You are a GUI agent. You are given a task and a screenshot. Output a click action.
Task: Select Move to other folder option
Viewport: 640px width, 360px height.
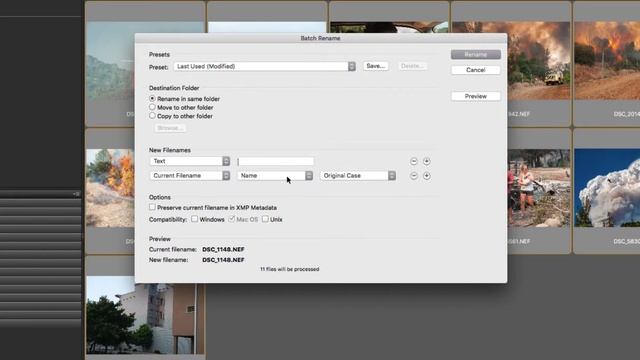click(152, 107)
